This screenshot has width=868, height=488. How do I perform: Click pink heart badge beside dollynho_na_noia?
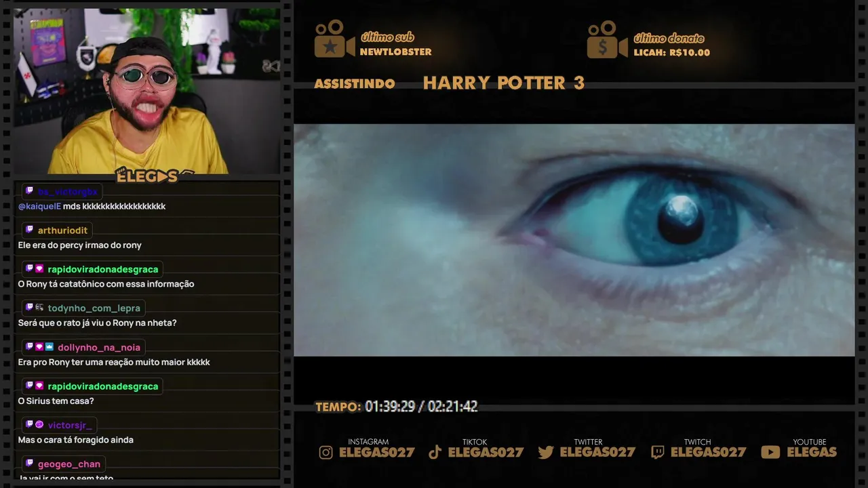(39, 346)
